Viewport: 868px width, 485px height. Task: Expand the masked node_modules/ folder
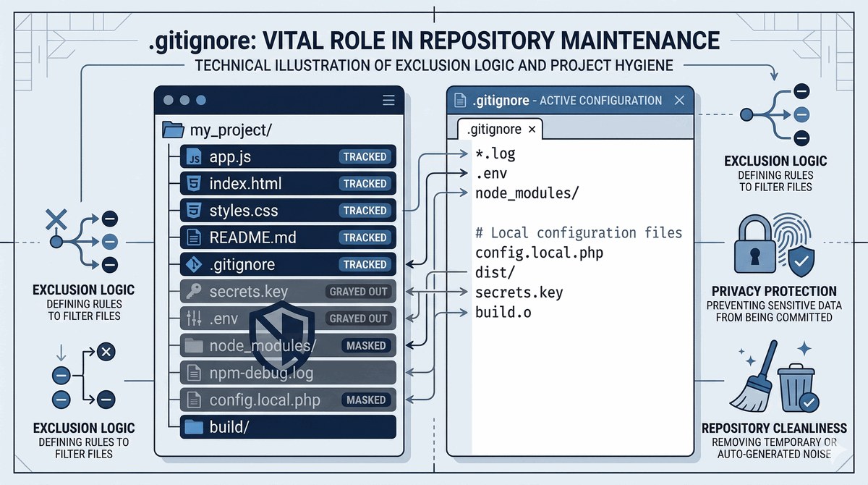coord(287,345)
